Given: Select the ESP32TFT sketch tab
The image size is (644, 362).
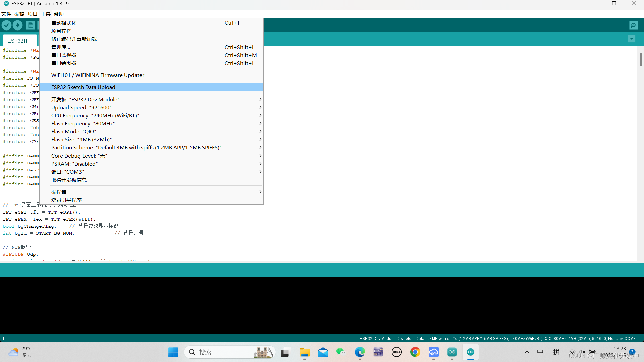Looking at the screenshot, I should [20, 41].
